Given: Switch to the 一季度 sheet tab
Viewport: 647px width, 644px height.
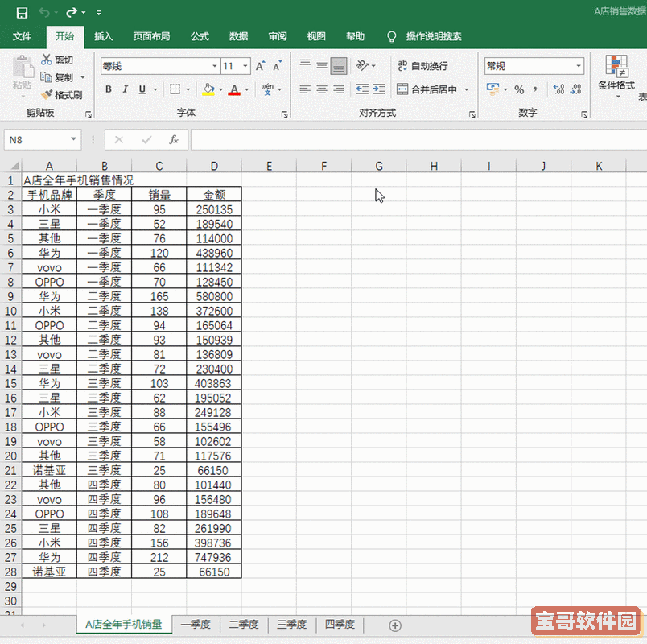Looking at the screenshot, I should click(196, 624).
